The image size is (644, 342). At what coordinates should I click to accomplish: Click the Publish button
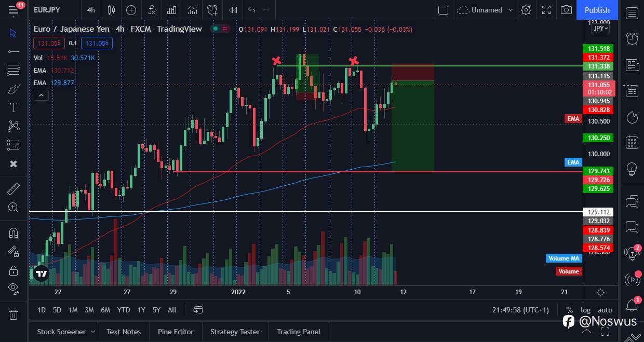597,10
